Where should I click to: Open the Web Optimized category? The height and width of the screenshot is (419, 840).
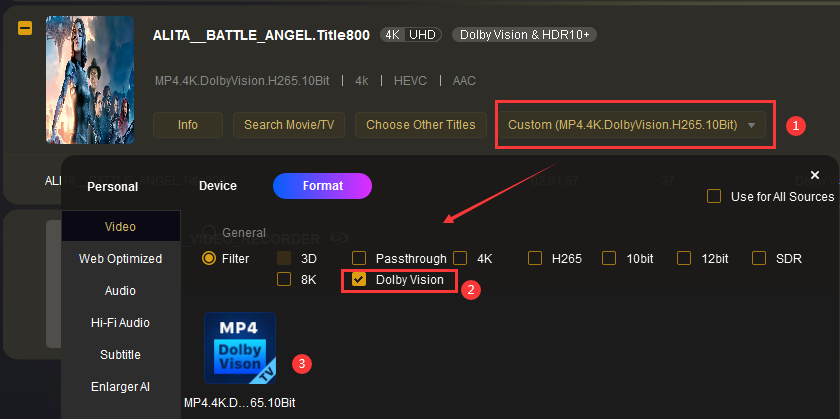(x=120, y=259)
